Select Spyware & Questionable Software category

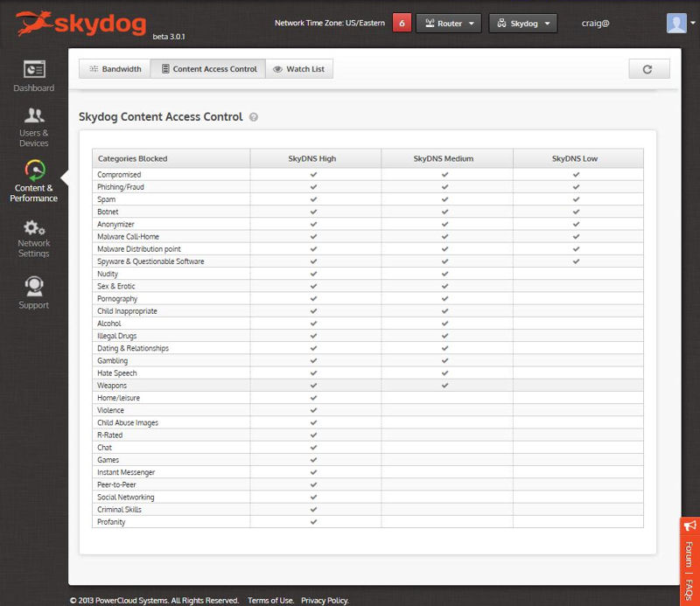(150, 261)
